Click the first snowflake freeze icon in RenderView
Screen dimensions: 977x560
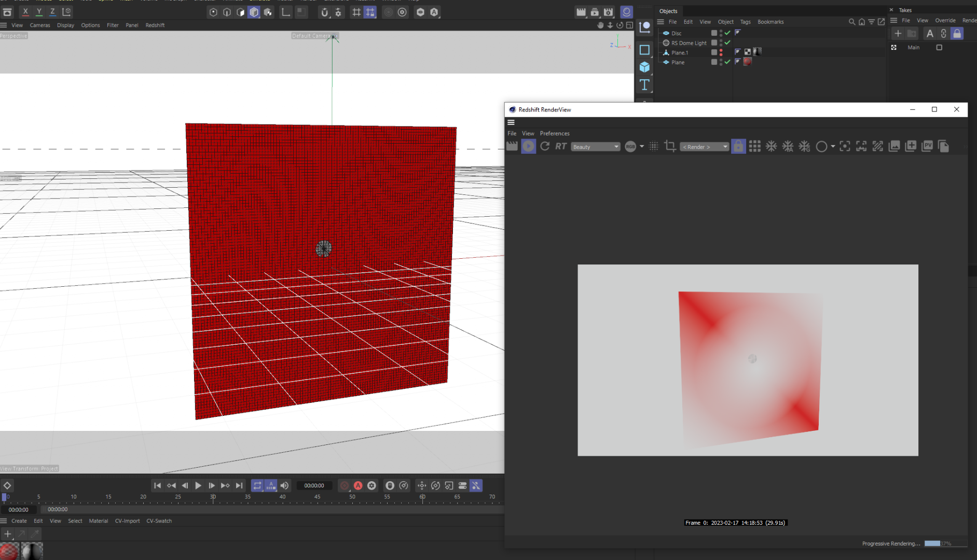[771, 147]
